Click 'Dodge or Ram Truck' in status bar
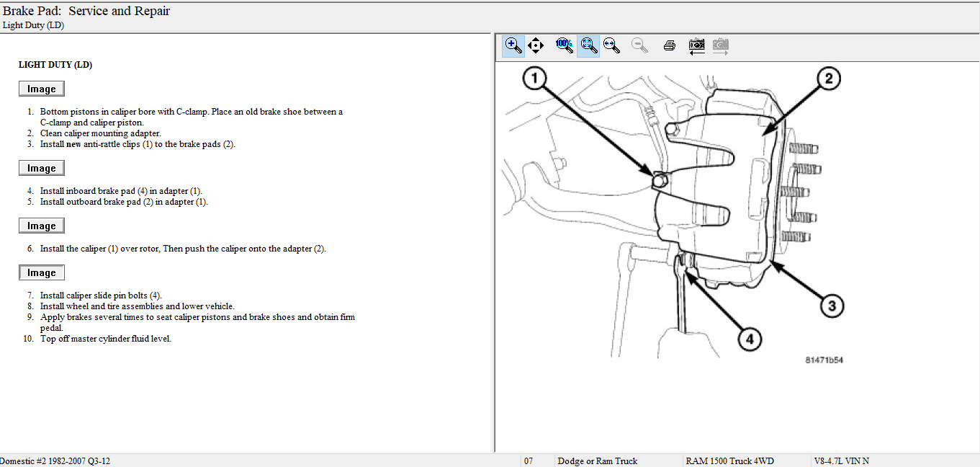This screenshot has width=980, height=467. coord(597,461)
